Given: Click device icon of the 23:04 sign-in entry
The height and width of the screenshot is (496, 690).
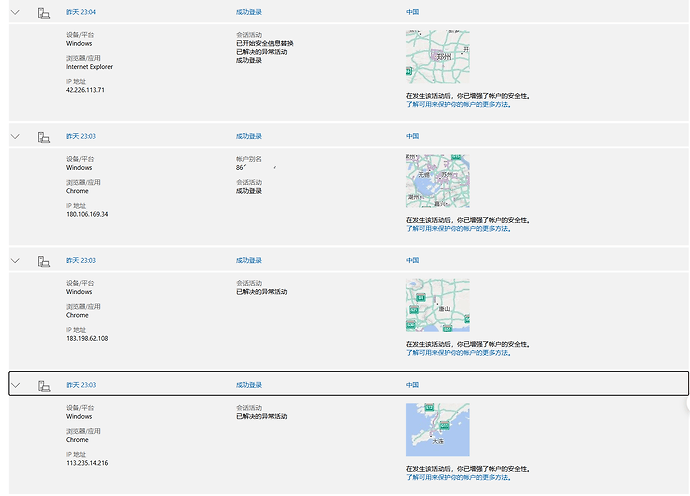Looking at the screenshot, I should click(x=44, y=13).
